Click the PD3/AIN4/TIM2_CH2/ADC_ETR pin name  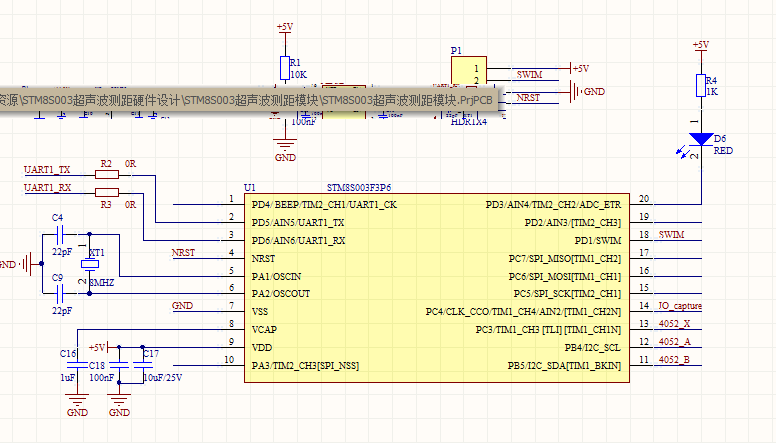[553, 205]
